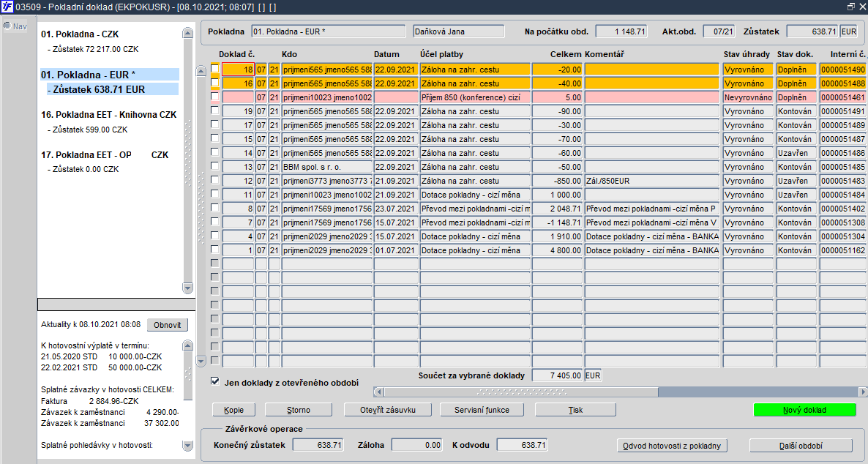Image resolution: width=868 pixels, height=464 pixels.
Task: Click the Storno button
Action: (x=299, y=410)
